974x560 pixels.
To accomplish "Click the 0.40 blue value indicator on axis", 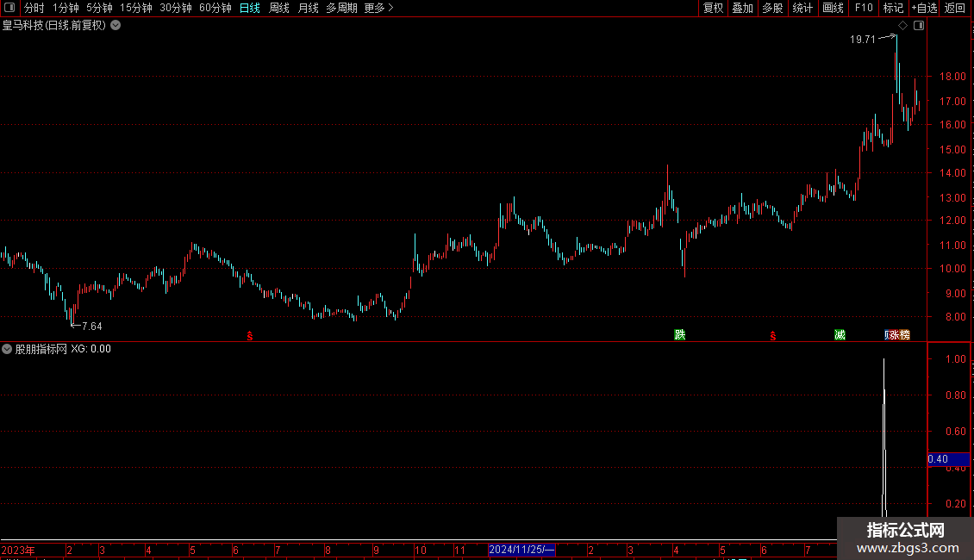I will point(948,459).
